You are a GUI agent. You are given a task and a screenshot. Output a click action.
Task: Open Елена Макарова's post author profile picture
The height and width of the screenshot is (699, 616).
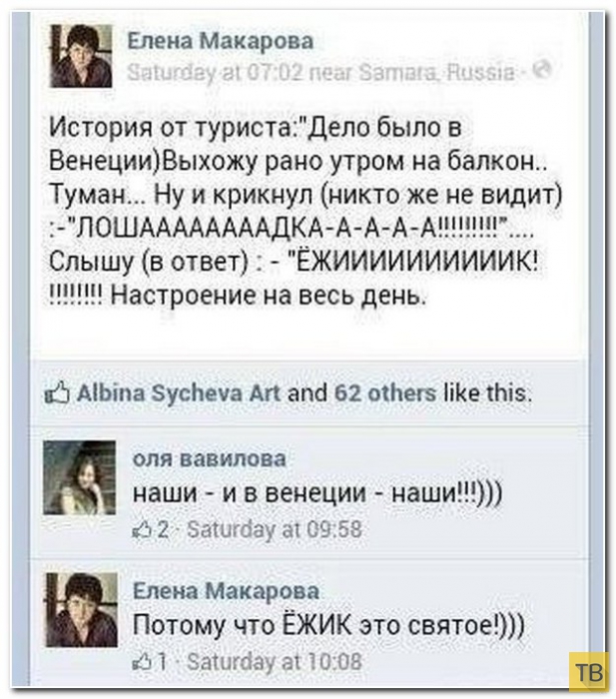(81, 56)
